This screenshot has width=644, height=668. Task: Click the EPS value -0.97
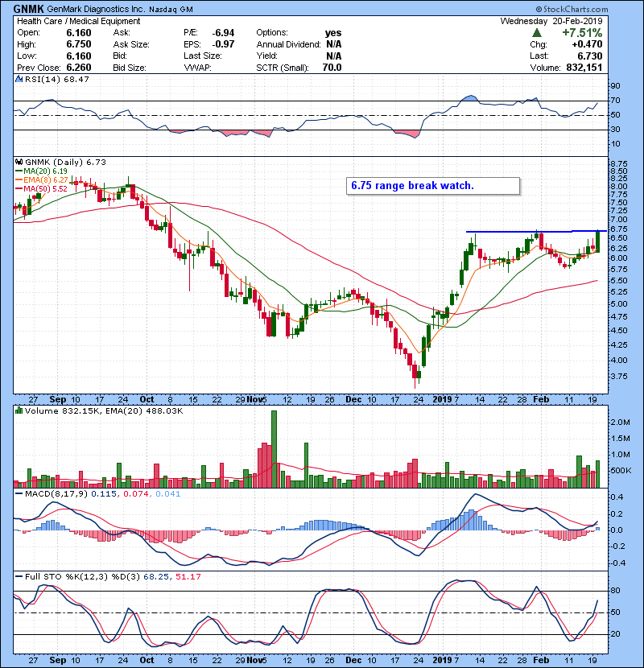tap(223, 44)
